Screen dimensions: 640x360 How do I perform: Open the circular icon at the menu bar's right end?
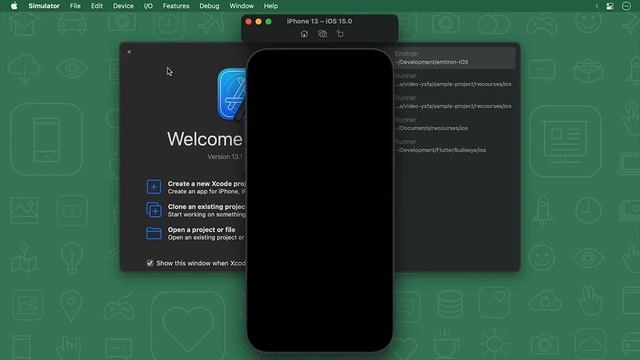pos(627,6)
